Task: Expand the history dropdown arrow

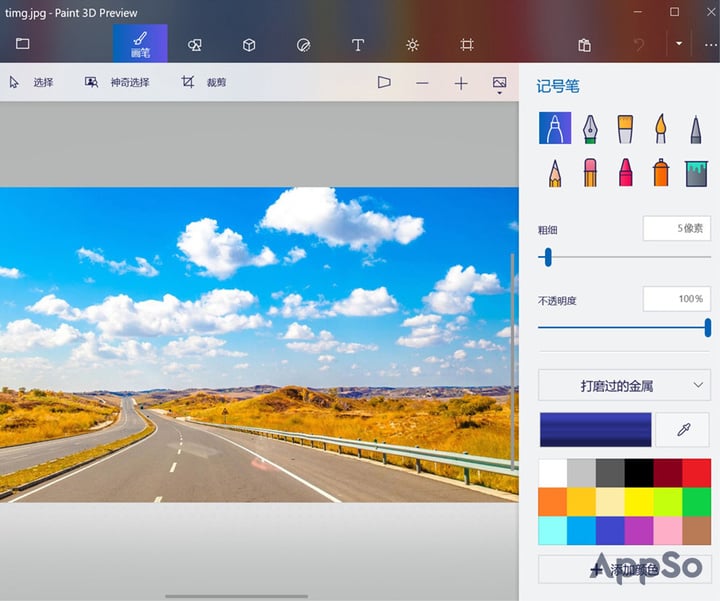Action: point(679,44)
